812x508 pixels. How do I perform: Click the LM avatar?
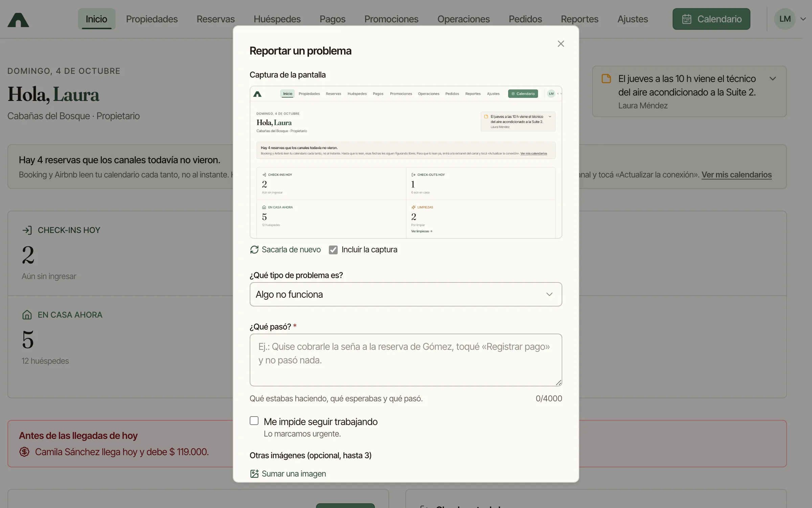pyautogui.click(x=785, y=19)
